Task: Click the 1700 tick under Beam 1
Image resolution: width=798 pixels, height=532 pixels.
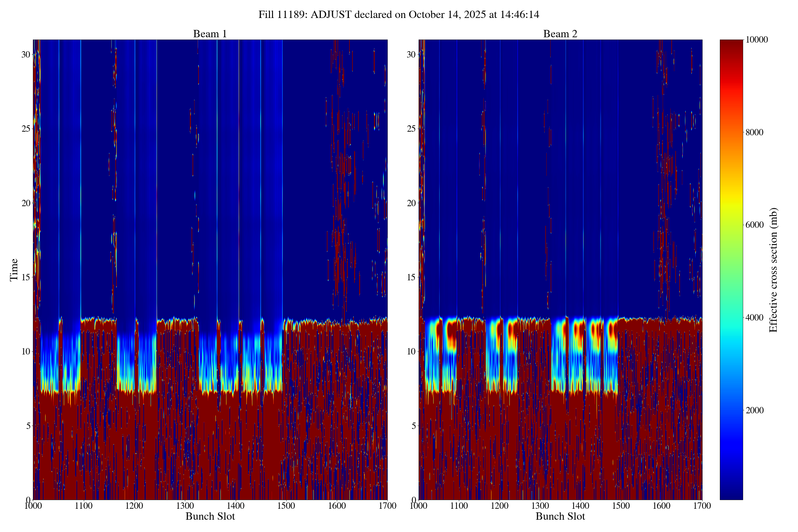Action: tap(387, 506)
